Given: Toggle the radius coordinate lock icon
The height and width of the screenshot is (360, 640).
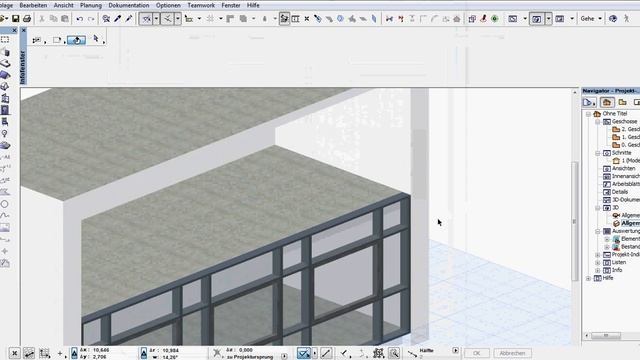Looking at the screenshot, I should pyautogui.click(x=144, y=353).
